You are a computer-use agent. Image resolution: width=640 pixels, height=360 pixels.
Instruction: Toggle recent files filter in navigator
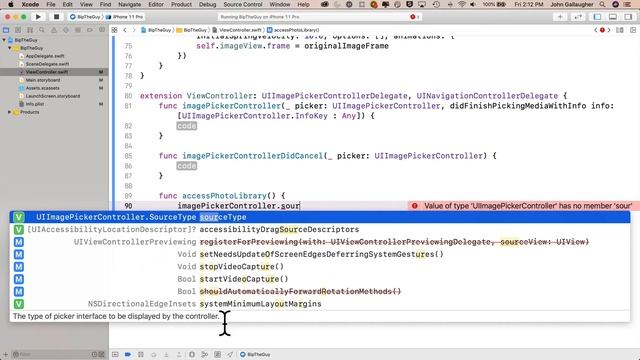point(95,354)
